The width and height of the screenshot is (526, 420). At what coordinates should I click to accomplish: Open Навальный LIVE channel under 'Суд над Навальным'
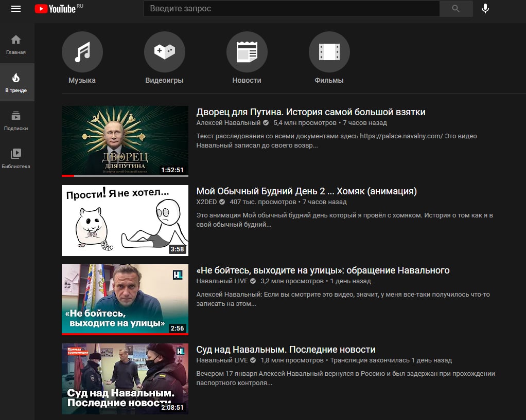[x=222, y=360]
